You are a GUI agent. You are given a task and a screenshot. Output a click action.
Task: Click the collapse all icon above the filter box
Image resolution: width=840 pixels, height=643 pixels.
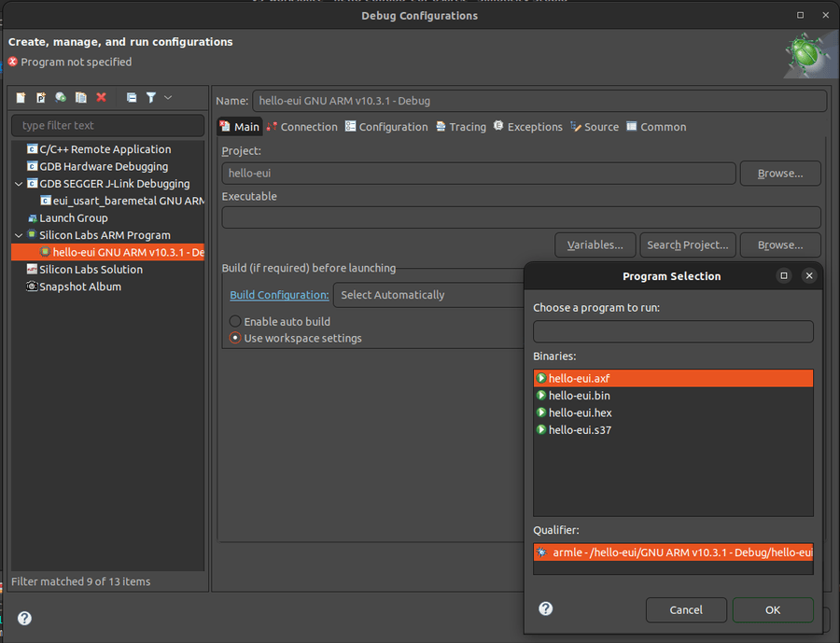click(x=132, y=97)
